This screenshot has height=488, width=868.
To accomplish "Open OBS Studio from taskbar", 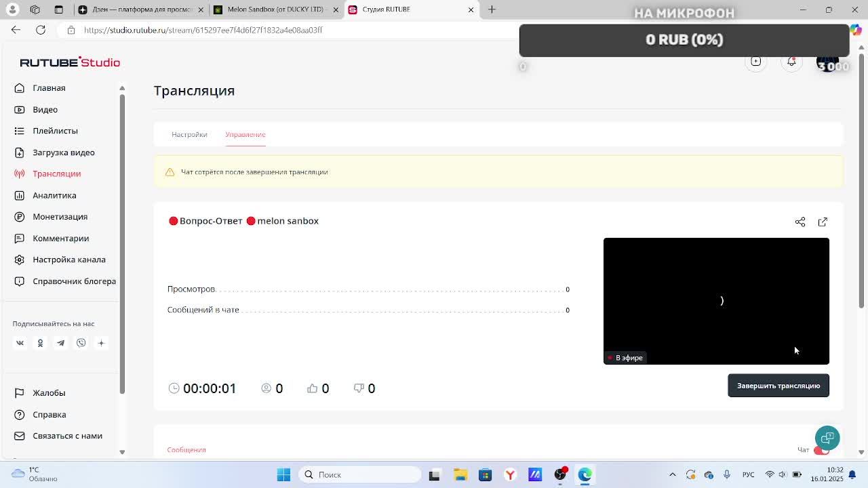I will tap(560, 474).
